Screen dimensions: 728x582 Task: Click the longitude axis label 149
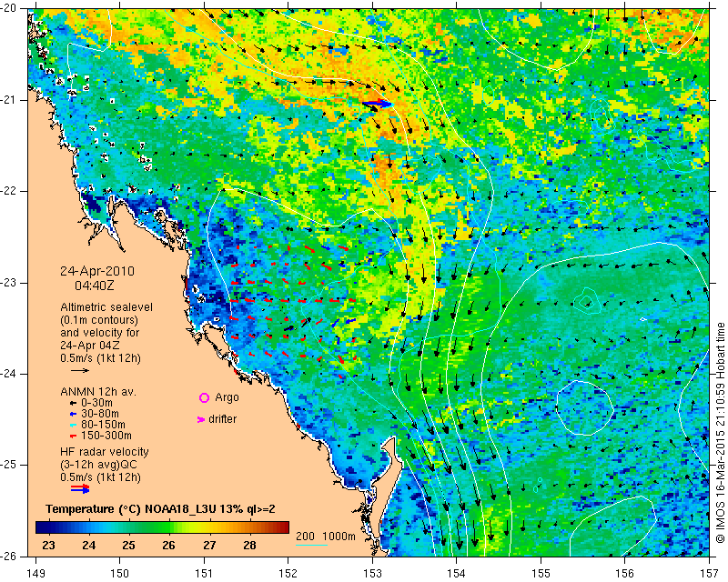click(x=36, y=574)
